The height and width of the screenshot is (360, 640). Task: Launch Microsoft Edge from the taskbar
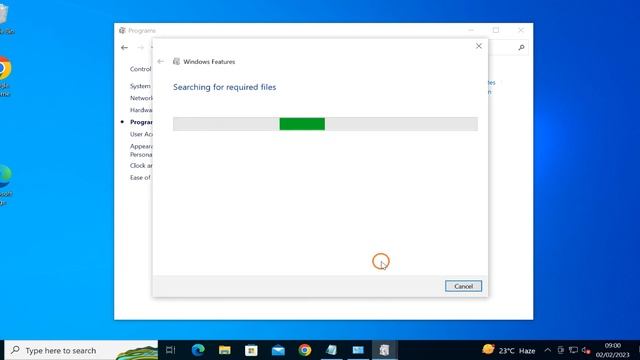point(198,350)
